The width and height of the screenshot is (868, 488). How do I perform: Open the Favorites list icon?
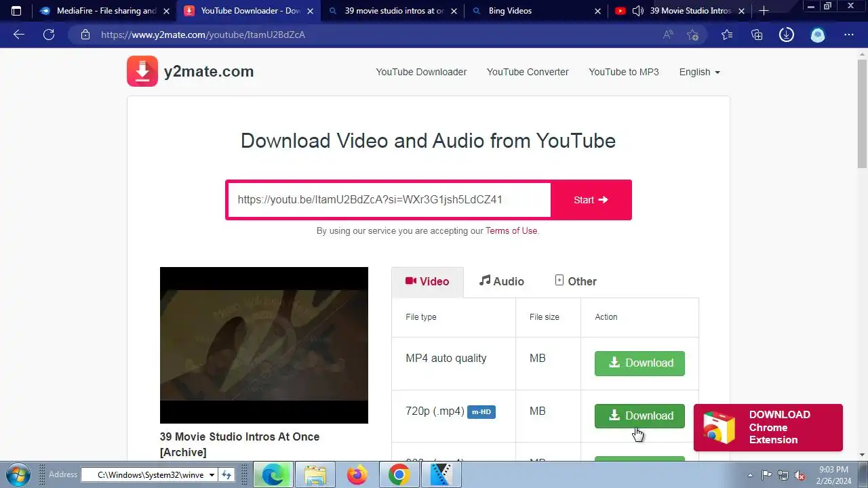tap(727, 35)
